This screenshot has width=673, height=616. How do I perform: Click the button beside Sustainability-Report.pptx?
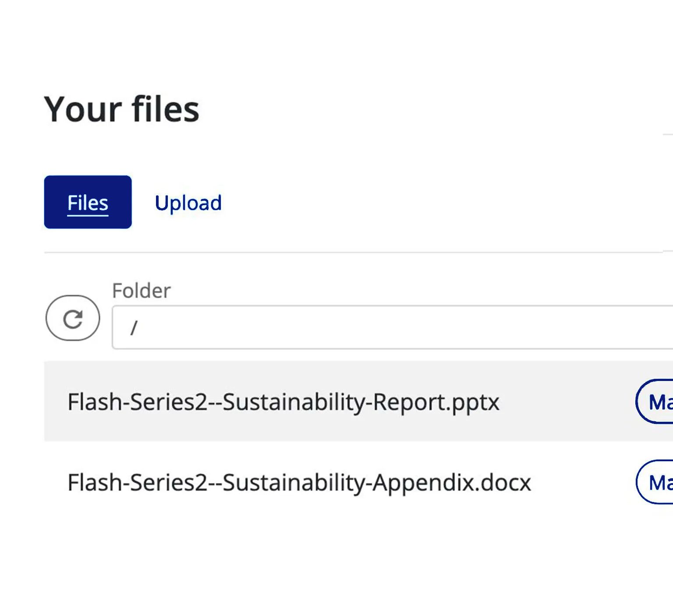click(655, 402)
